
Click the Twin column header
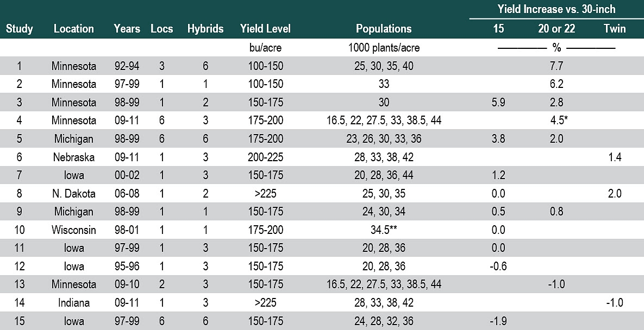tap(615, 29)
